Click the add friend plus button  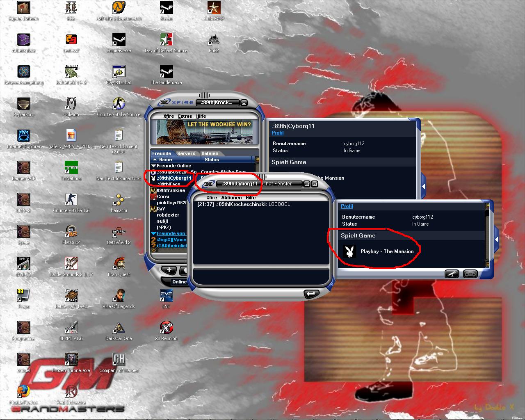coord(169,270)
